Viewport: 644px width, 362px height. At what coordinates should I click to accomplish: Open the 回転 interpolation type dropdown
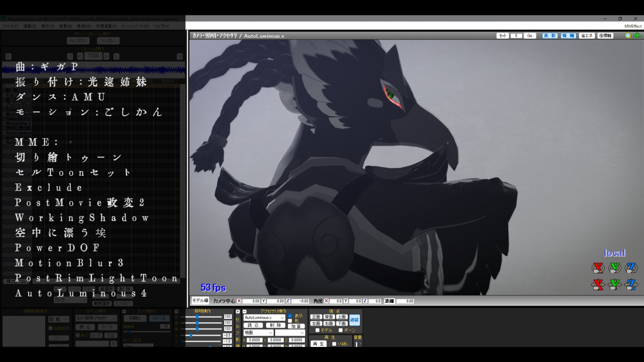click(59, 319)
